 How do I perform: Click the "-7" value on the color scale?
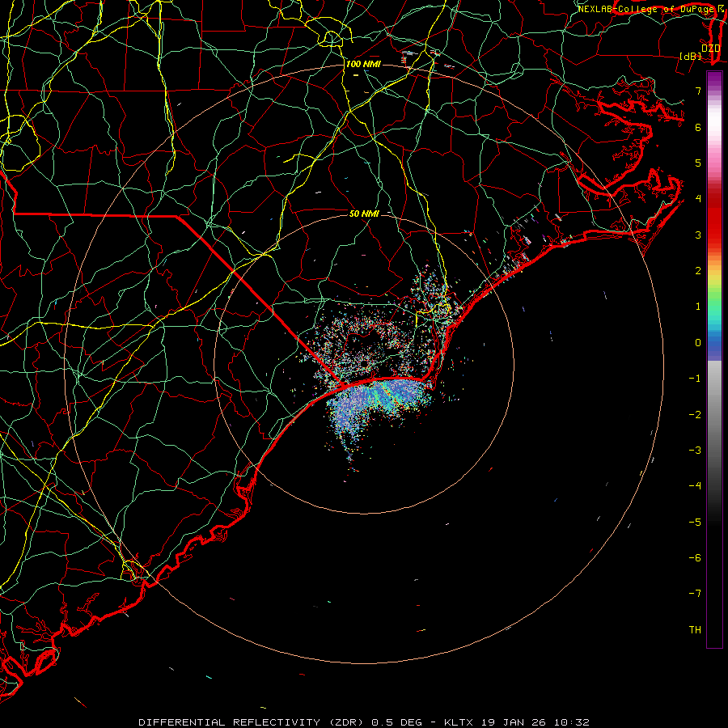pyautogui.click(x=695, y=594)
